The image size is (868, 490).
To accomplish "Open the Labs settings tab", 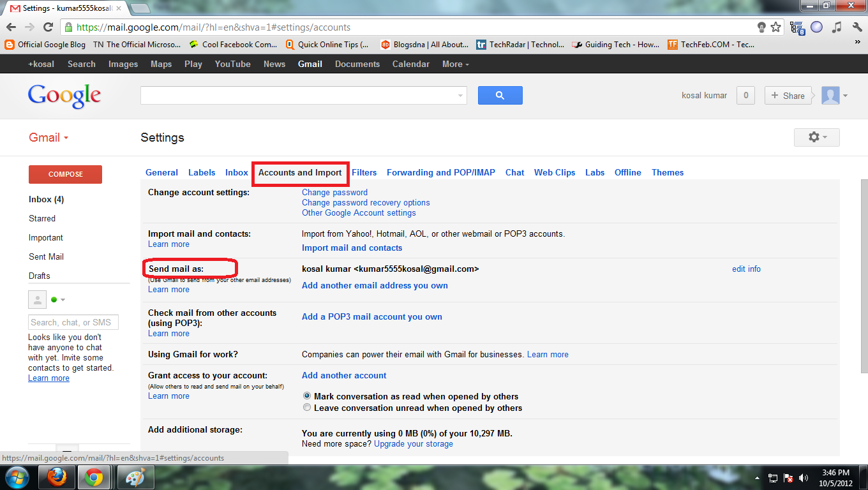I will 595,172.
